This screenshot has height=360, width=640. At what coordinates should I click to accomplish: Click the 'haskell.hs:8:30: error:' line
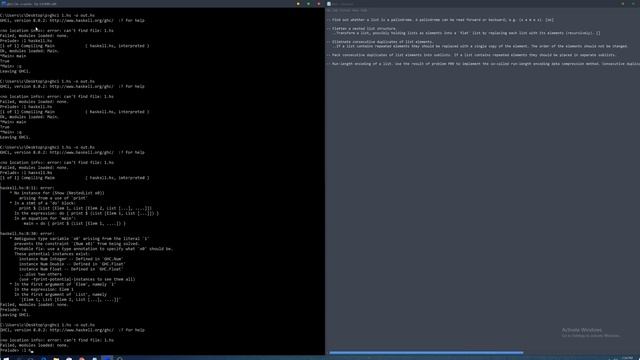pyautogui.click(x=27, y=233)
